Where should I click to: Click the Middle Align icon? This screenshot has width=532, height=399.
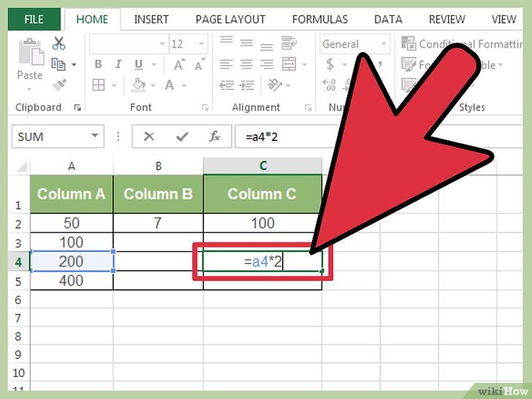pyautogui.click(x=246, y=43)
